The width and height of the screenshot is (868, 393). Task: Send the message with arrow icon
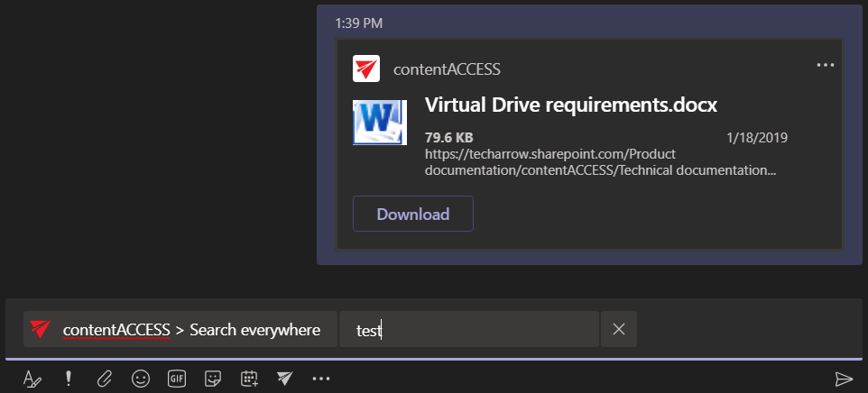click(844, 379)
